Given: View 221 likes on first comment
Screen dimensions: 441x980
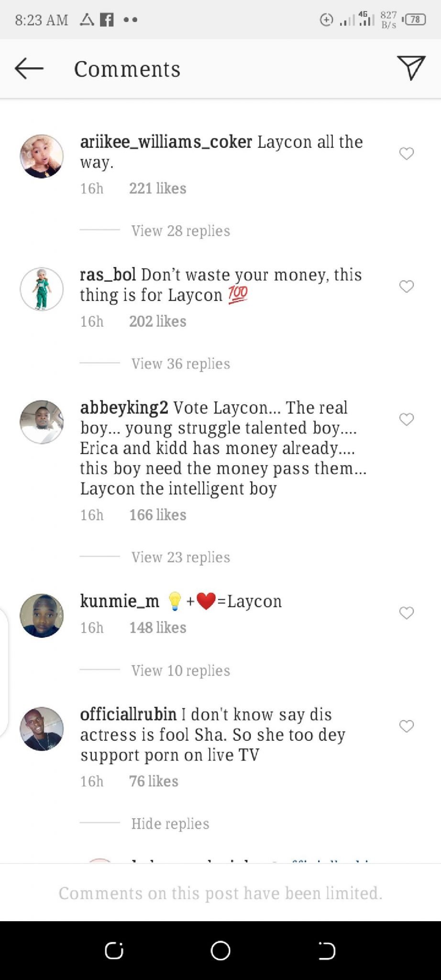Looking at the screenshot, I should pos(158,189).
